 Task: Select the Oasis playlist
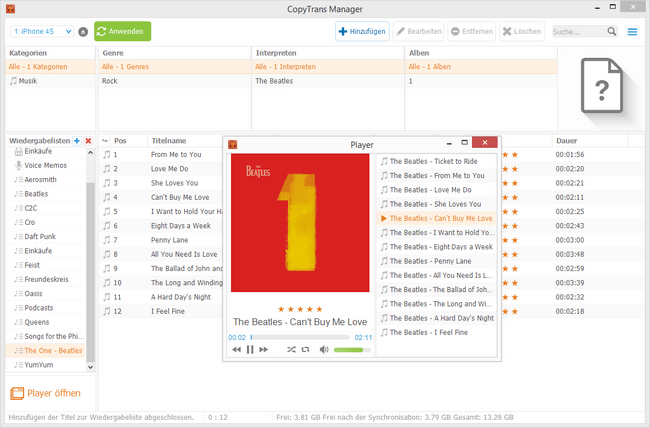point(46,294)
